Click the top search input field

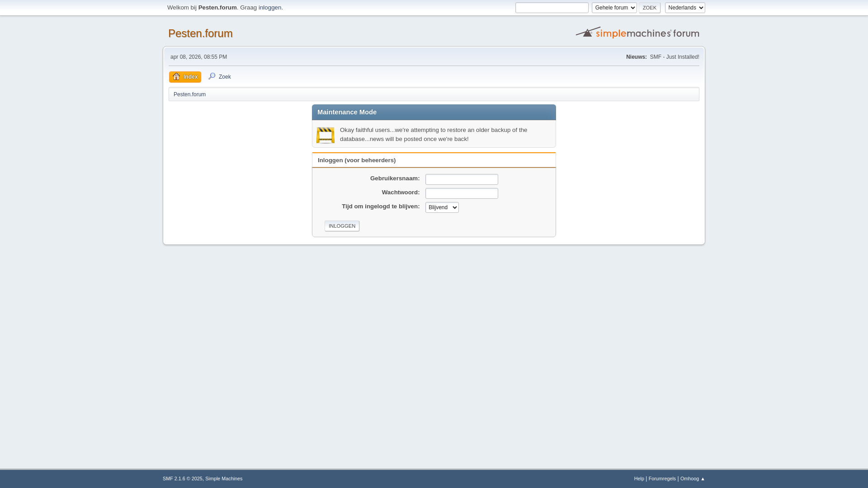coord(552,8)
